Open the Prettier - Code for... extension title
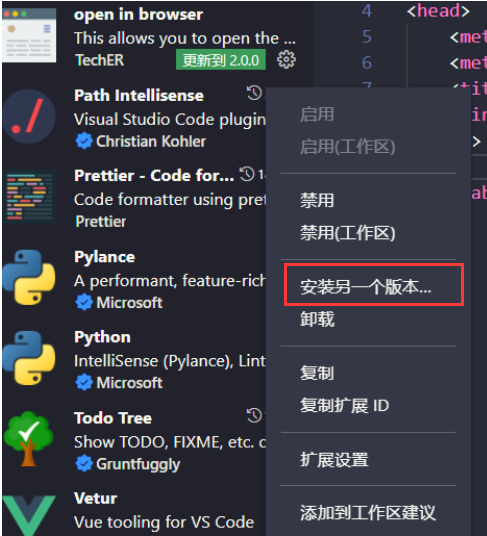487x536 pixels. click(154, 176)
